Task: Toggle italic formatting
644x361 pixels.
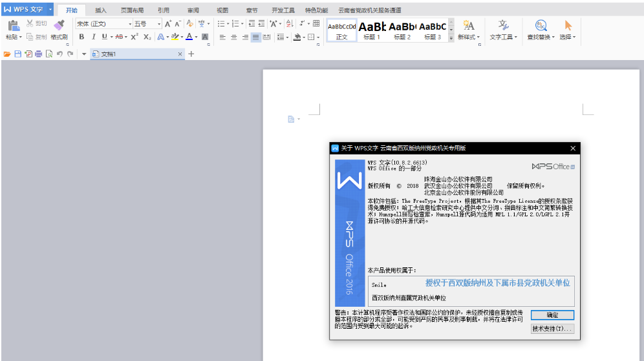Action: click(x=93, y=37)
